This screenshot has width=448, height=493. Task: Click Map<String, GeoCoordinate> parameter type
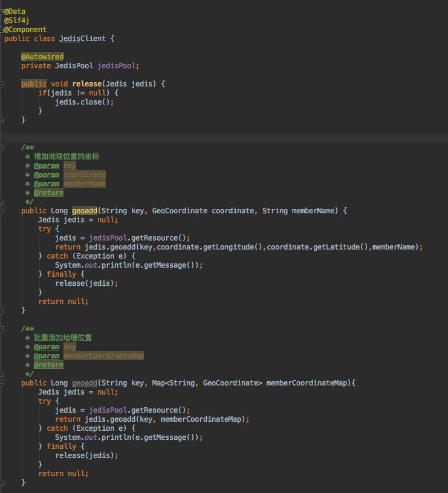(x=207, y=383)
